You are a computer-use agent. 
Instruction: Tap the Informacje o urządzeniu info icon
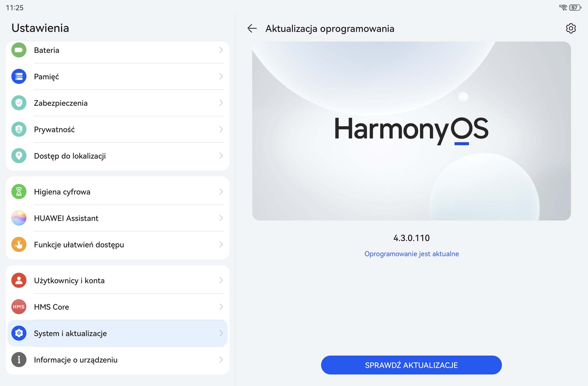19,360
